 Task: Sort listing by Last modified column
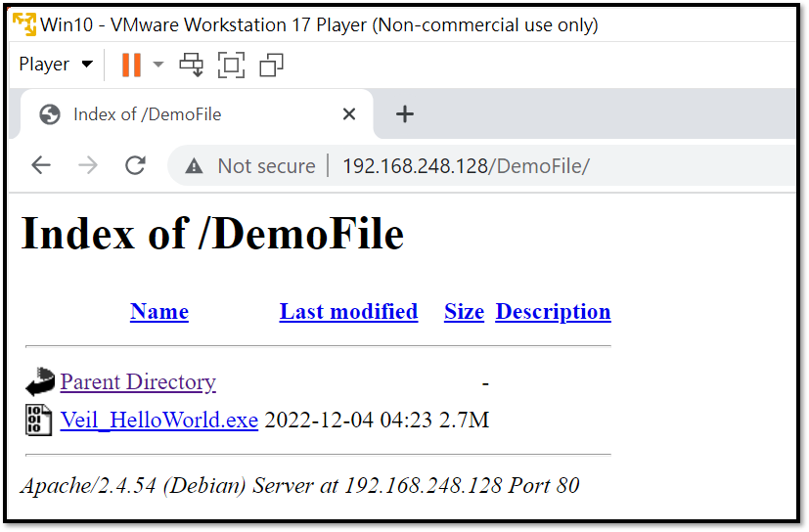click(x=348, y=311)
